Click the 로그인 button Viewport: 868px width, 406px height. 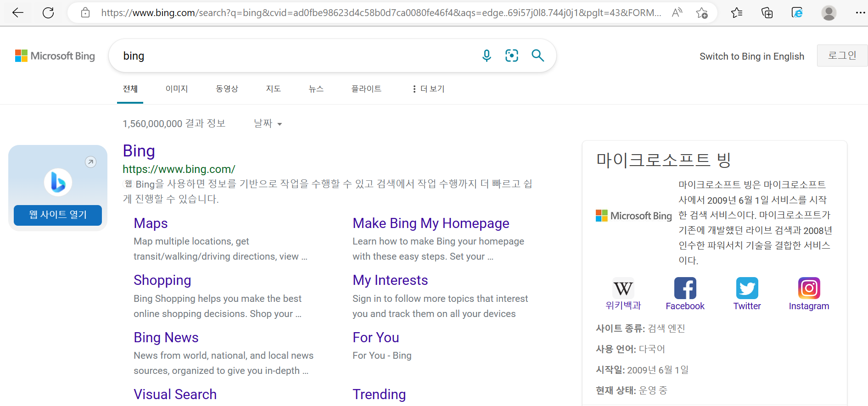[x=842, y=56]
